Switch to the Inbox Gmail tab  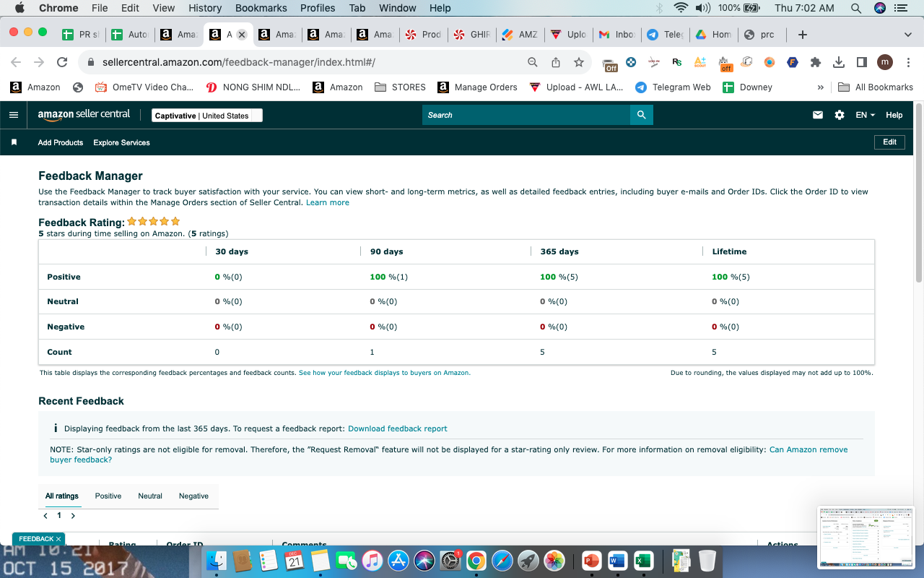click(x=616, y=35)
